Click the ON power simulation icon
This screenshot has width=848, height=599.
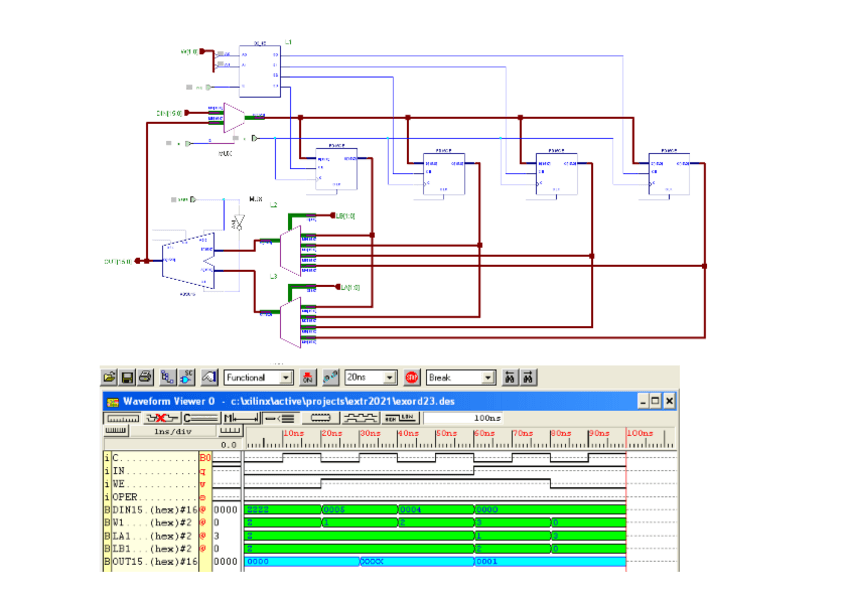click(x=308, y=378)
